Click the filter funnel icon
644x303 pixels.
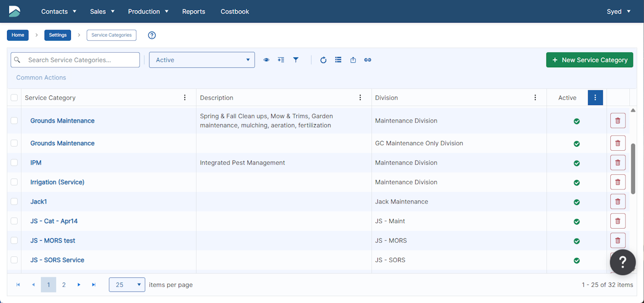pyautogui.click(x=296, y=60)
